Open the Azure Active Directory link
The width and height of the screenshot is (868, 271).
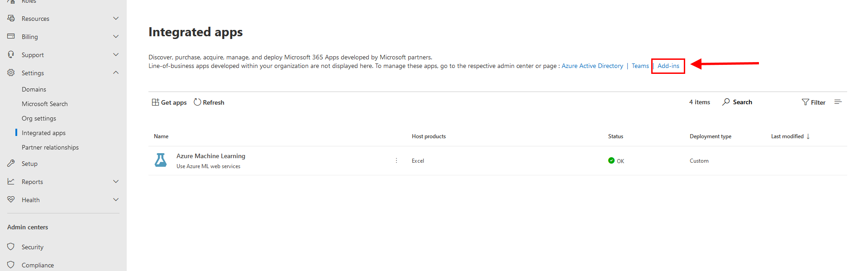592,66
